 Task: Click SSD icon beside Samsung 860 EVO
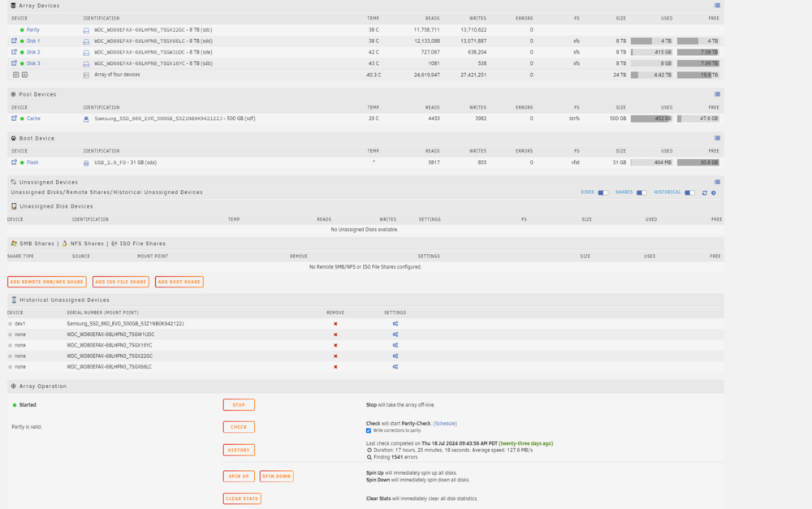coord(86,119)
